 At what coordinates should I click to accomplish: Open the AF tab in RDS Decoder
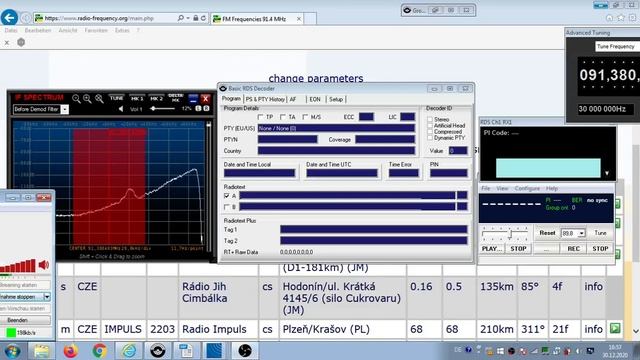coord(293,99)
